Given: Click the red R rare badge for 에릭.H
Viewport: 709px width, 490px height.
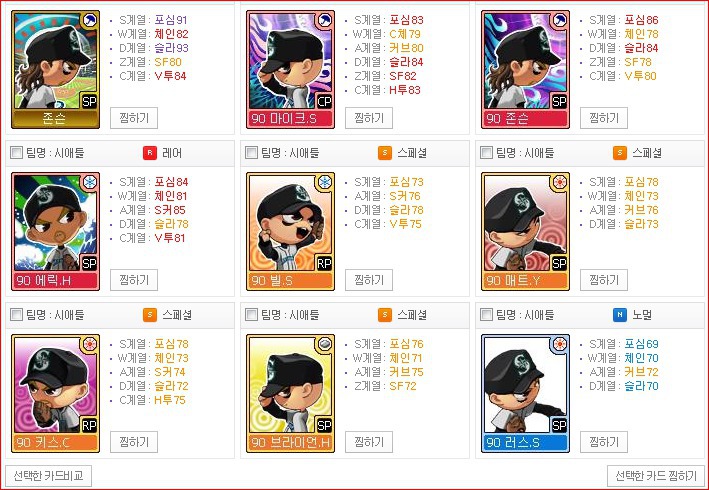Looking at the screenshot, I should (150, 153).
